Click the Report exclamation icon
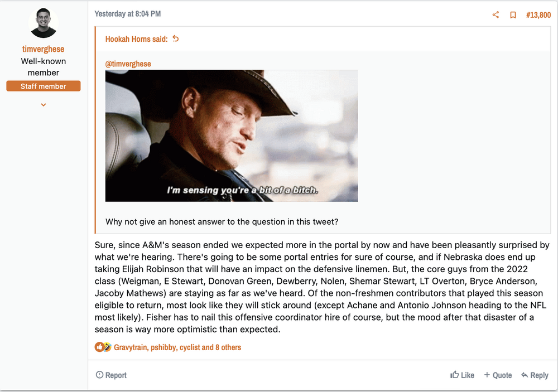Image resolution: width=558 pixels, height=392 pixels. (x=99, y=375)
